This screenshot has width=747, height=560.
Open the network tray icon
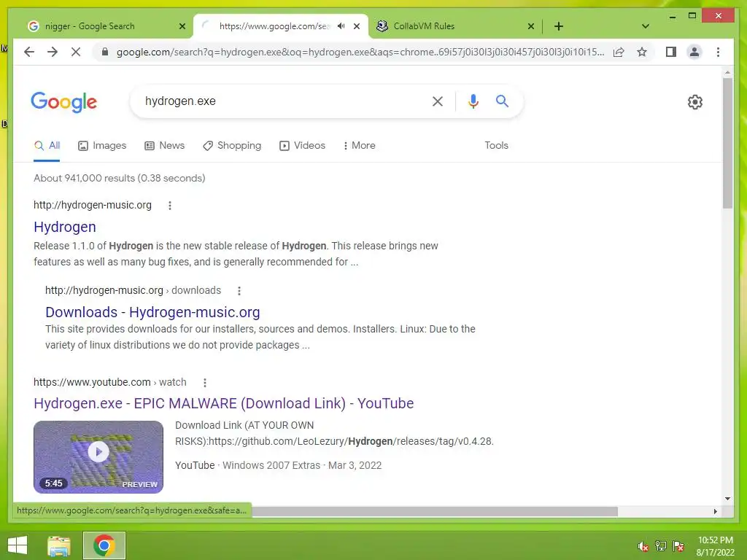point(661,546)
